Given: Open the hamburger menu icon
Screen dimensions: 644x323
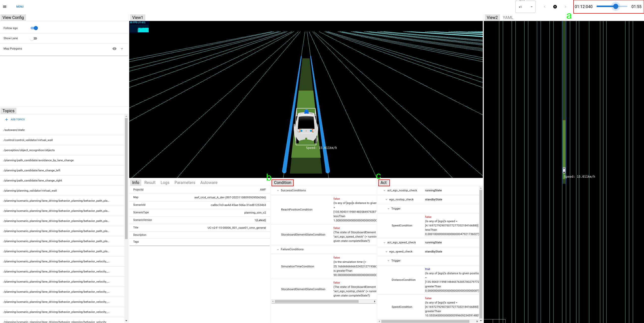Looking at the screenshot, I should tap(5, 7).
